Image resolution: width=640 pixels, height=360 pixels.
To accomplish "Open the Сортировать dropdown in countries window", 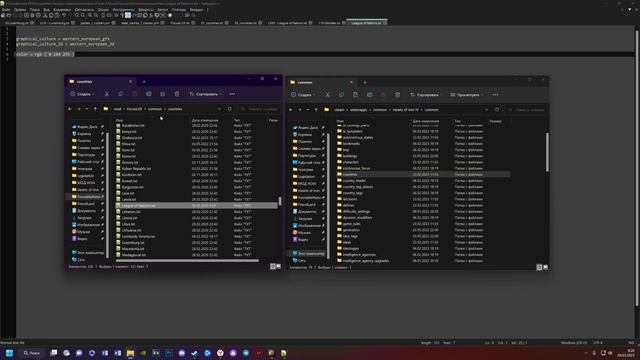I will click(x=206, y=94).
